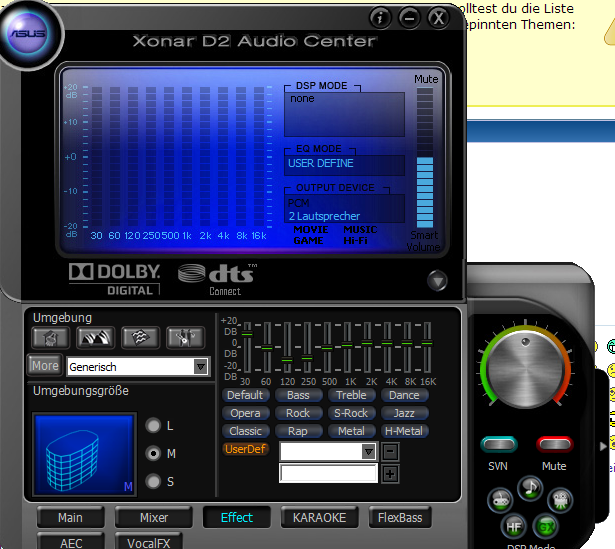Viewport: 615px width, 549px height.
Task: Select the fourth Umgebung environment preset icon
Action: 185,338
